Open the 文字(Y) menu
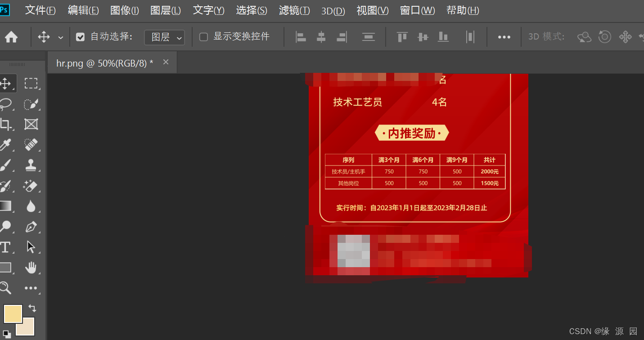The width and height of the screenshot is (644, 340). coord(209,10)
